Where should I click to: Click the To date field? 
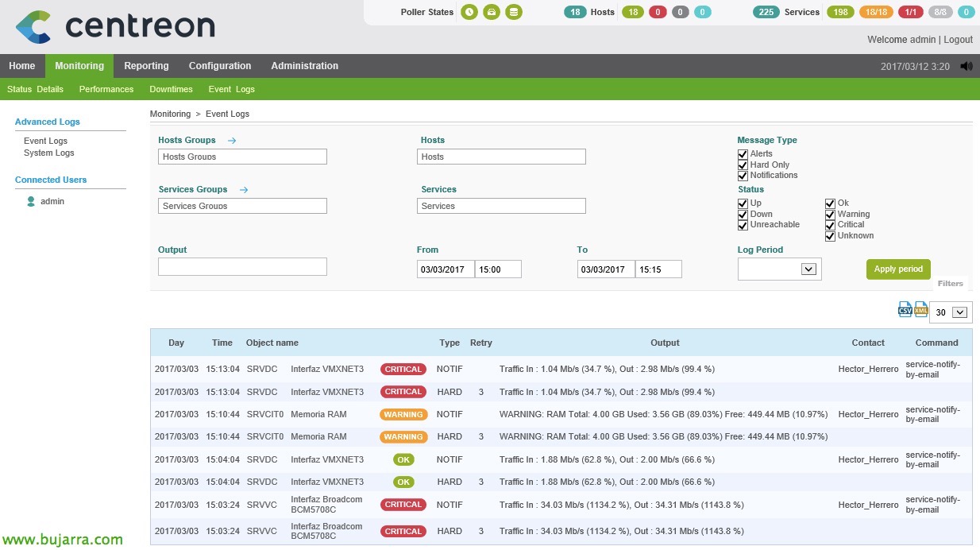point(606,269)
